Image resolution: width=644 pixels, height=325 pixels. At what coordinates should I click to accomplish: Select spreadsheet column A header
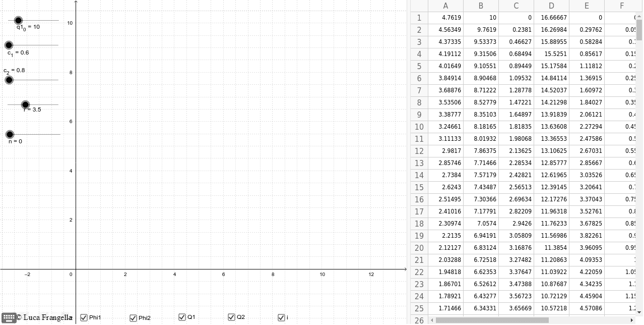[x=445, y=6]
